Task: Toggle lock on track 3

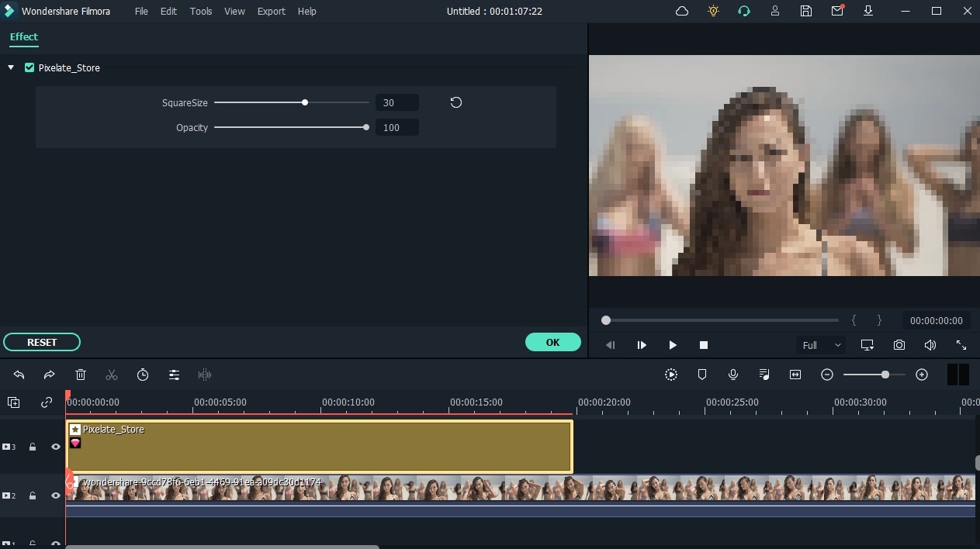Action: pos(33,447)
